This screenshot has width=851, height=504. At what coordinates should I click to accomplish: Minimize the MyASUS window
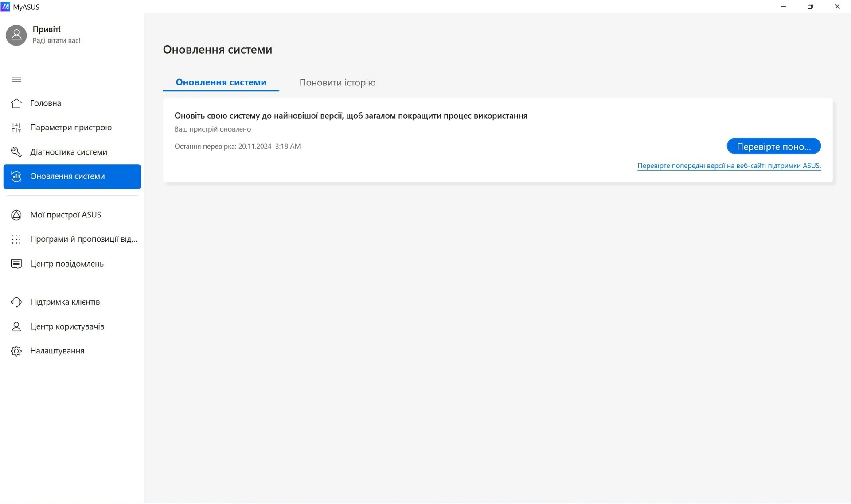(x=783, y=7)
